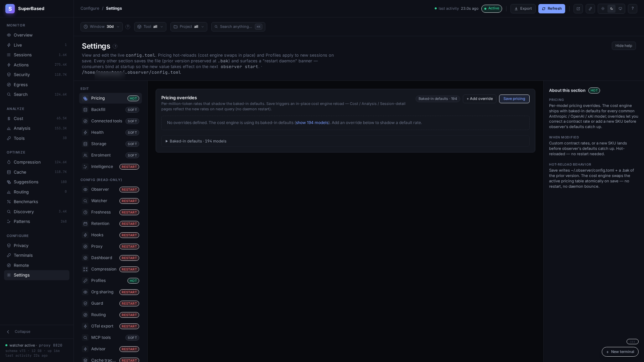
Task: Click the terminal drag handle dots
Action: pos(632,342)
